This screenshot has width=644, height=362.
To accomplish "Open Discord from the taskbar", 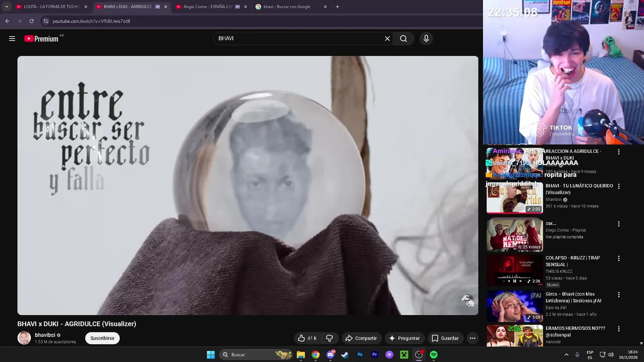I will pos(331,354).
